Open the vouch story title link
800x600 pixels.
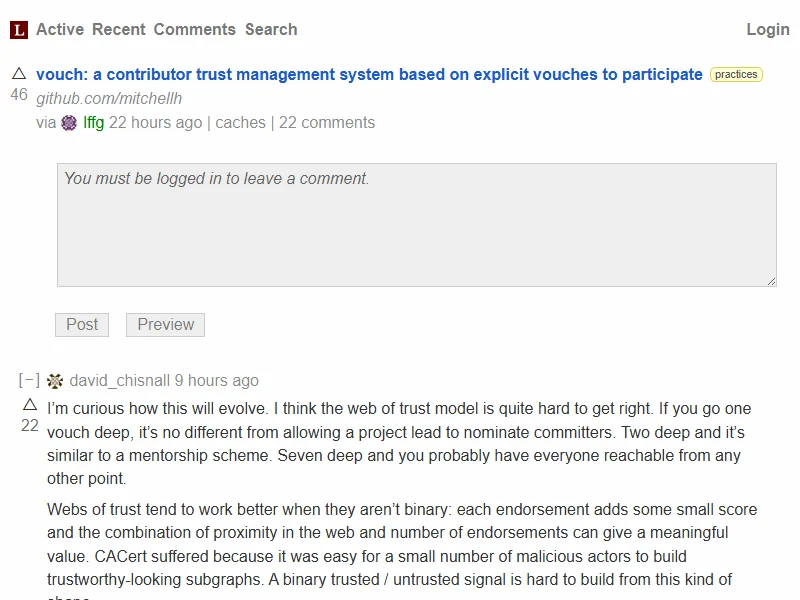(369, 75)
